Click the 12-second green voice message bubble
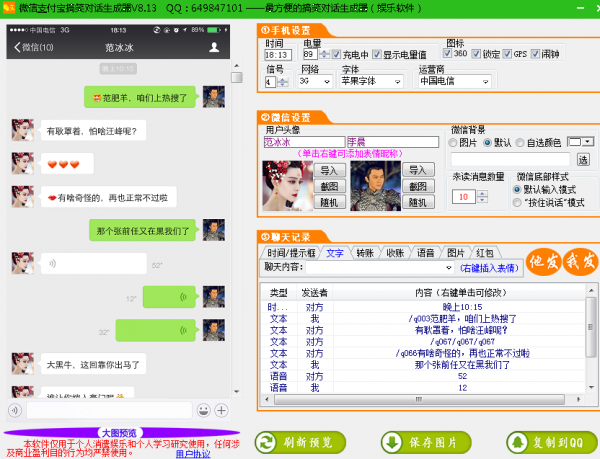 tap(170, 297)
